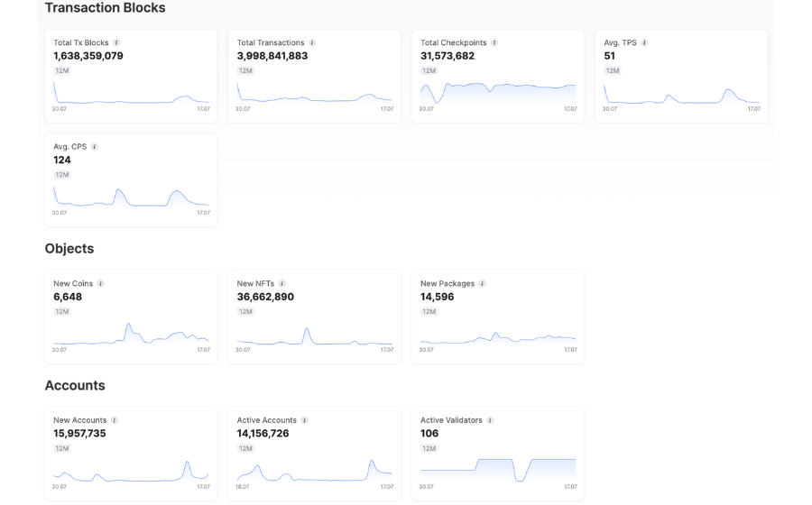The image size is (812, 505).
Task: Click the Objects section heading
Action: (x=69, y=249)
